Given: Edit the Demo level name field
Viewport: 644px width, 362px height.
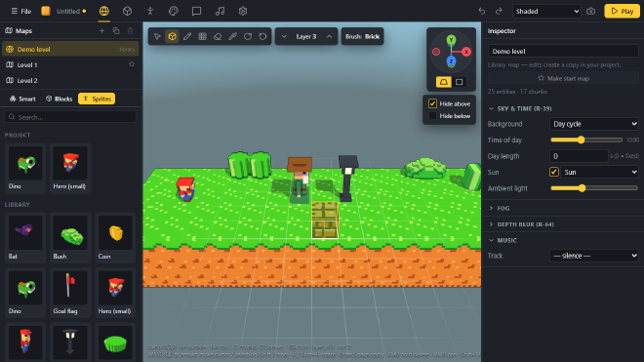Looking at the screenshot, I should pos(563,51).
